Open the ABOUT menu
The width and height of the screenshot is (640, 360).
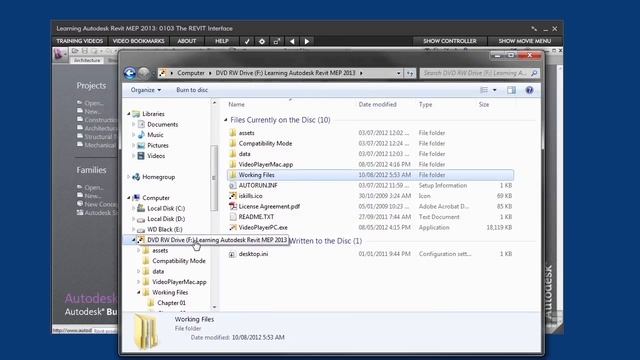coord(187,41)
